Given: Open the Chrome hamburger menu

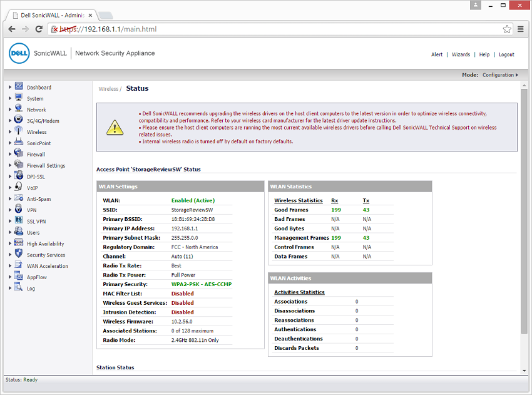Looking at the screenshot, I should pyautogui.click(x=521, y=29).
